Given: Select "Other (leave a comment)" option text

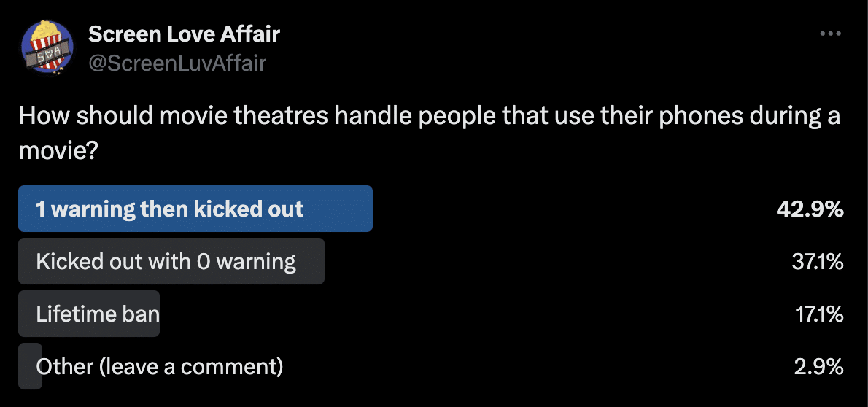Looking at the screenshot, I should tap(160, 365).
